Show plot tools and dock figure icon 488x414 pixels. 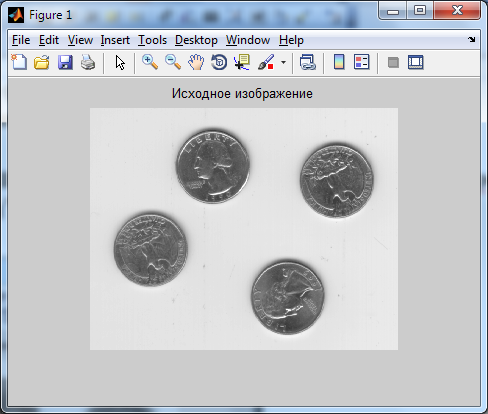tap(416, 62)
